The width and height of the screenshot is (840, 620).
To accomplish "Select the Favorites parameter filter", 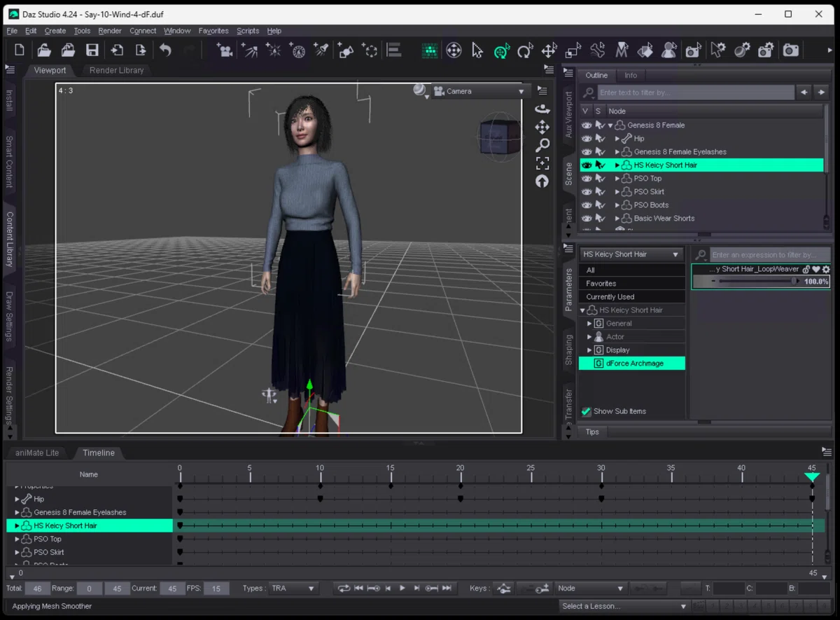I will 632,284.
